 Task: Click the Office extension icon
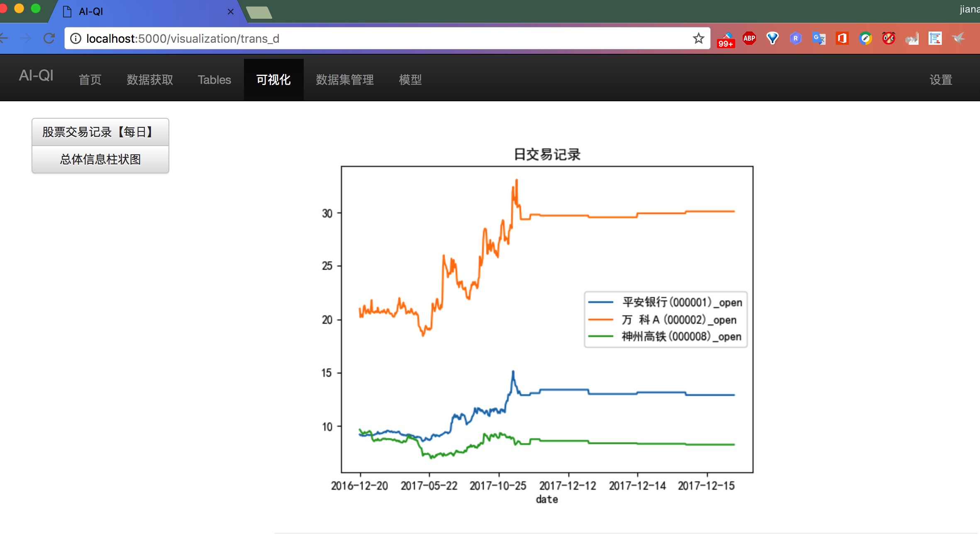pos(842,39)
